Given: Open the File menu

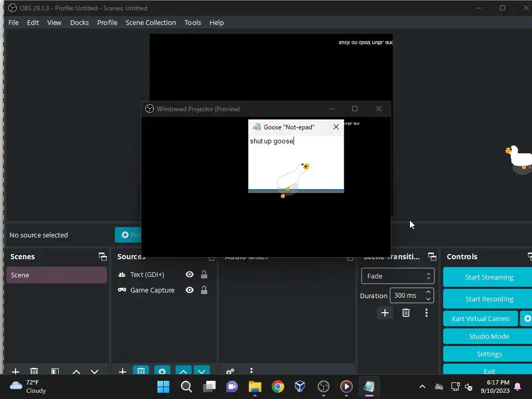Looking at the screenshot, I should [14, 22].
